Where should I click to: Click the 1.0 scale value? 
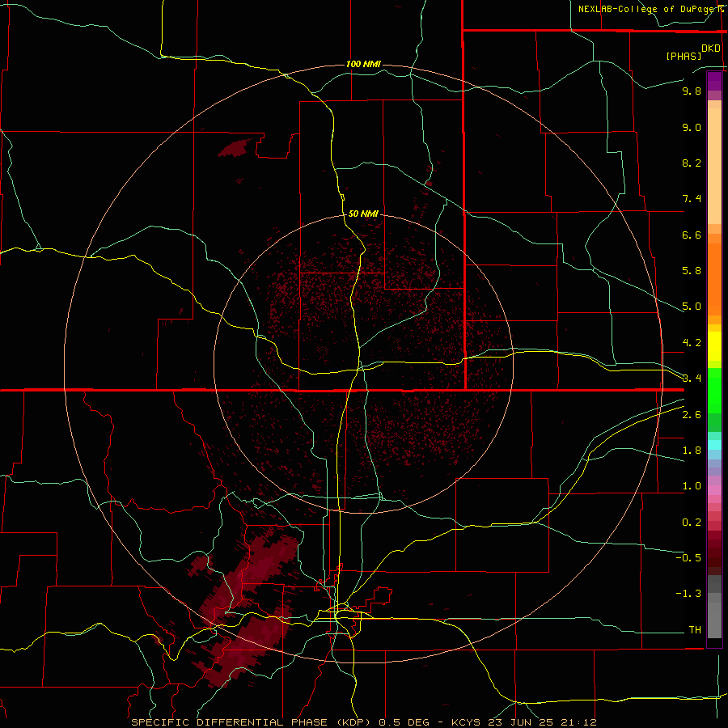(692, 486)
